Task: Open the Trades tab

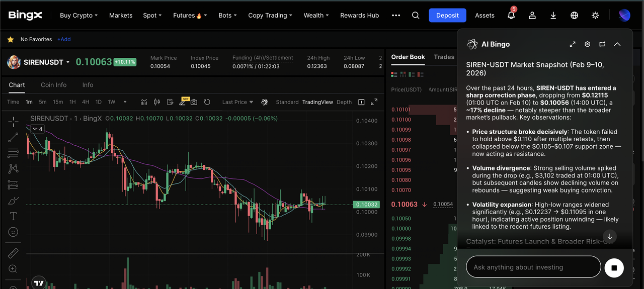Action: coord(444,57)
